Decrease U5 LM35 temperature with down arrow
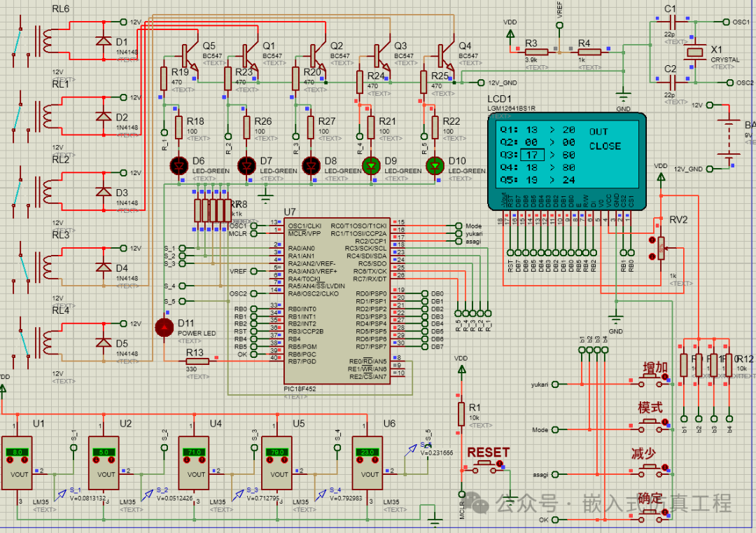The image size is (756, 533). tap(269, 460)
